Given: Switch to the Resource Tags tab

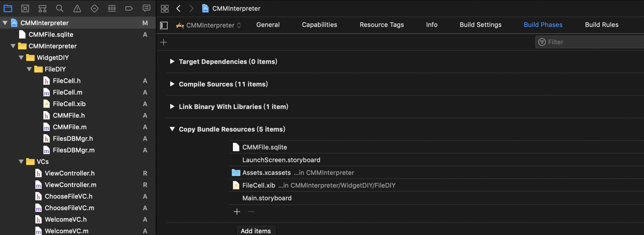Looking at the screenshot, I should [382, 25].
